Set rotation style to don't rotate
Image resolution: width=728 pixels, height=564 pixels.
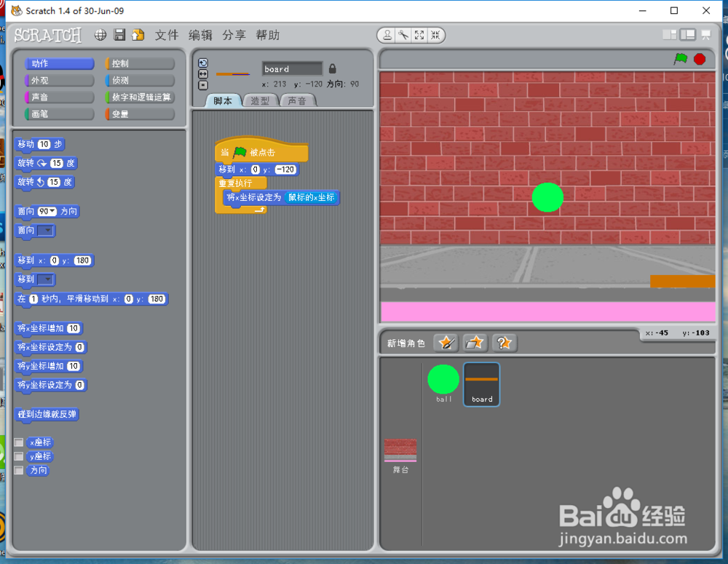pyautogui.click(x=203, y=85)
